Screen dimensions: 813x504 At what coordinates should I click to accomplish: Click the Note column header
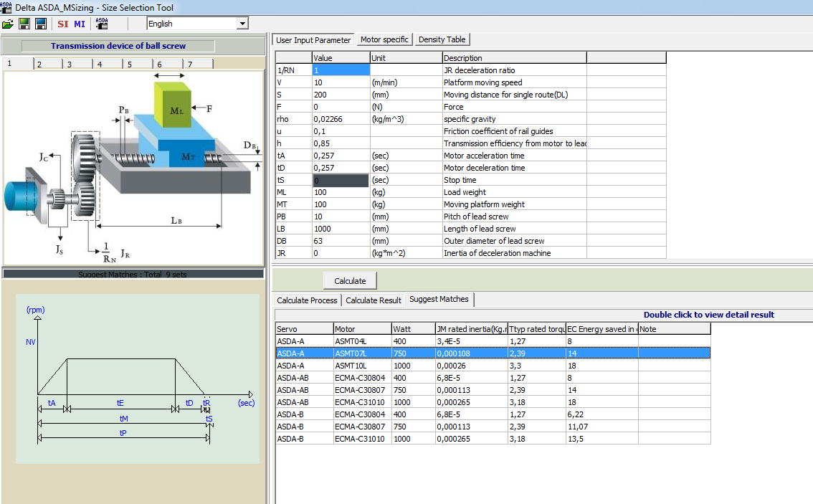[674, 329]
